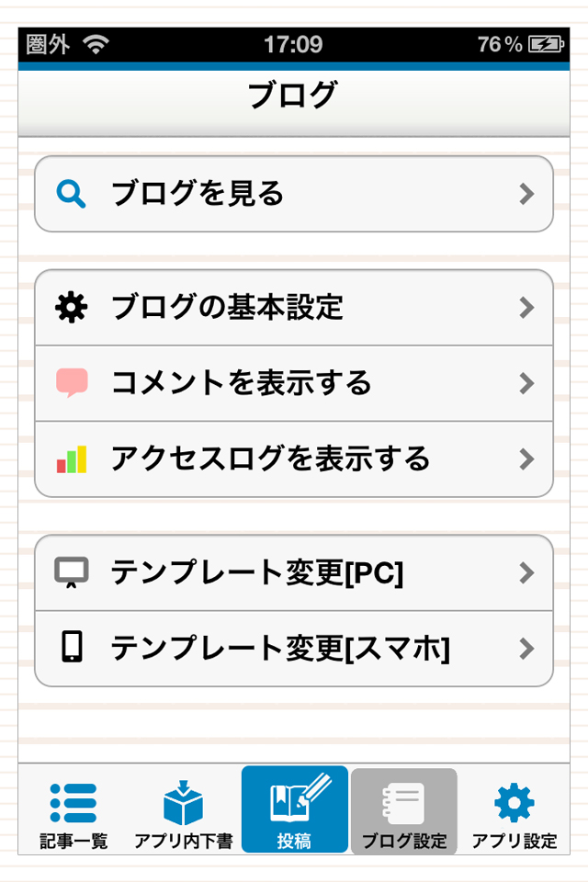The width and height of the screenshot is (588, 882).
Task: Click the Wi-Fi status bar icon
Action: [96, 44]
